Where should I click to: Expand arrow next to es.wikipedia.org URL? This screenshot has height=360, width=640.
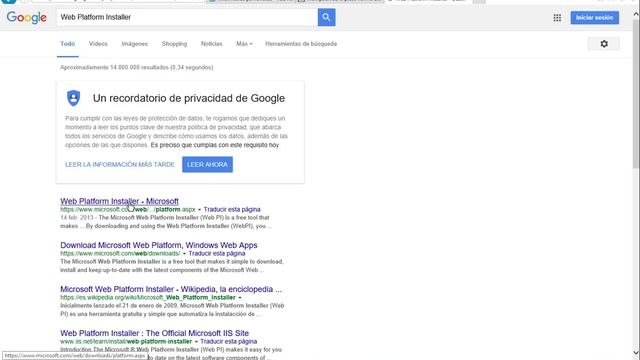point(240,298)
